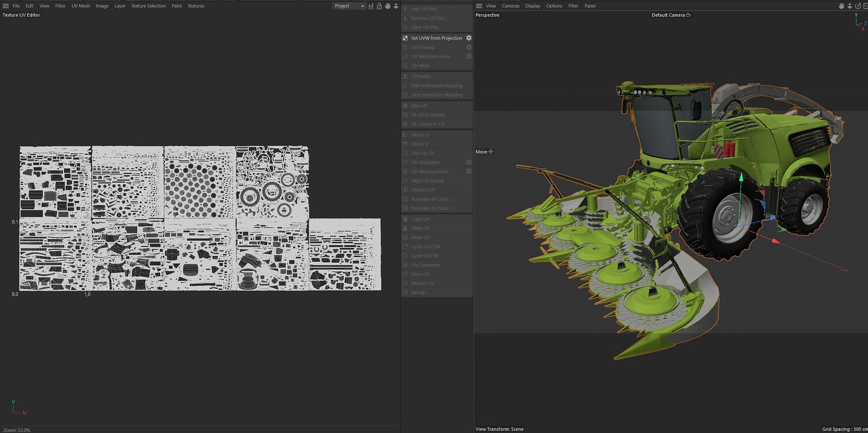Click the Mirror U command
The image size is (868, 433).
437,135
